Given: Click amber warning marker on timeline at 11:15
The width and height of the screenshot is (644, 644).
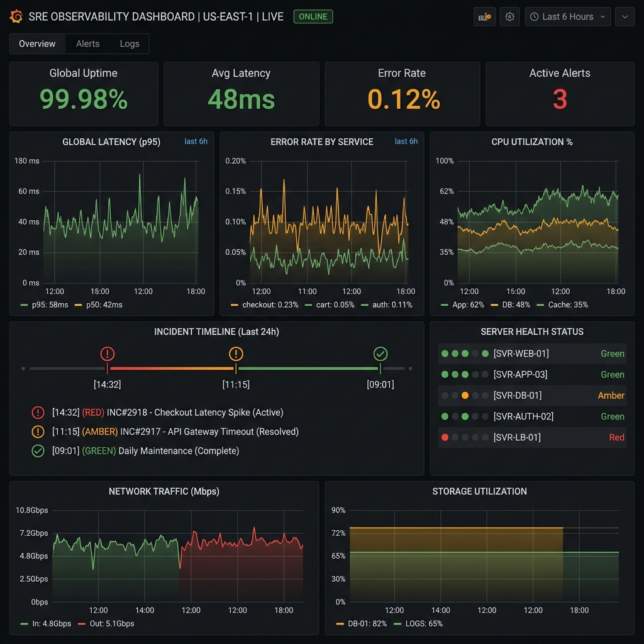Looking at the screenshot, I should point(236,353).
